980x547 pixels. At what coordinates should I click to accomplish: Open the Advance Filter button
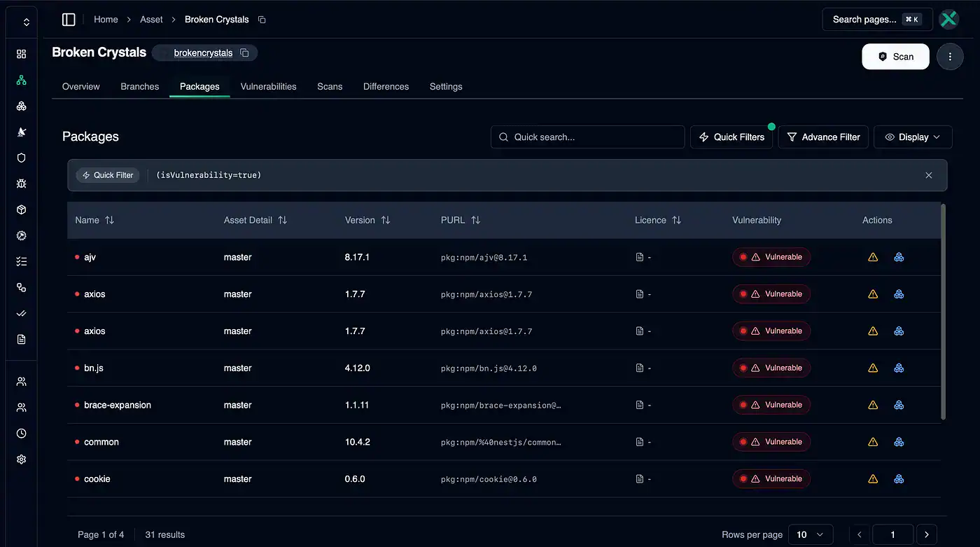click(x=823, y=137)
